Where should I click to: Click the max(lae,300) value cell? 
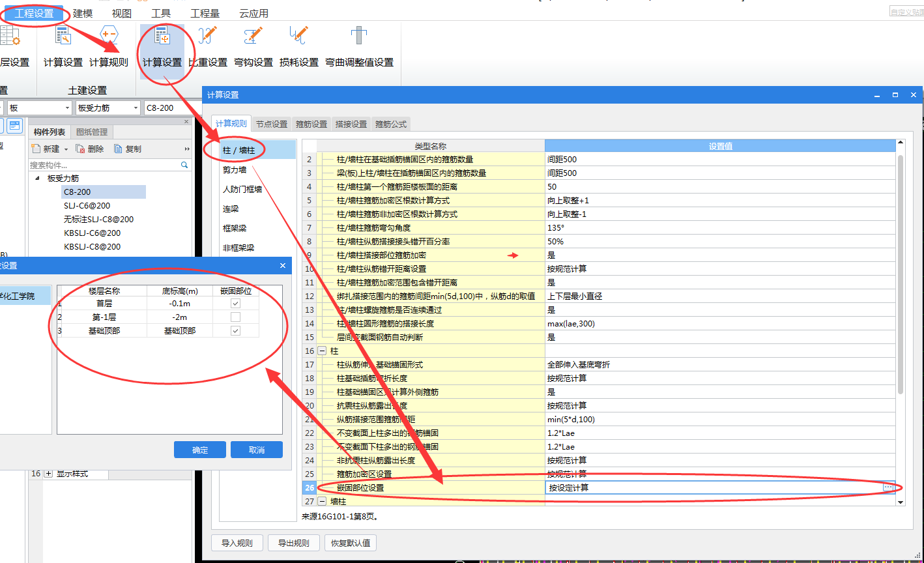pos(720,323)
